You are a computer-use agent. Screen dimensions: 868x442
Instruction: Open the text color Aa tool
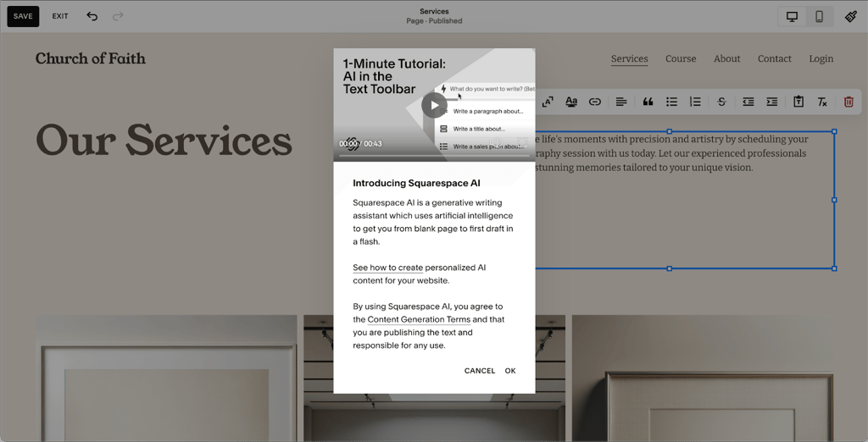coord(571,102)
